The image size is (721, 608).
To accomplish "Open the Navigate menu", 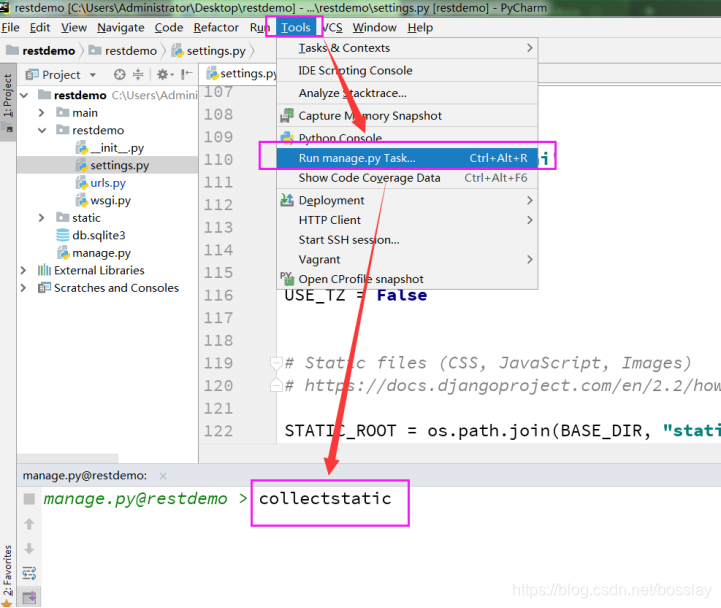I will (x=121, y=28).
